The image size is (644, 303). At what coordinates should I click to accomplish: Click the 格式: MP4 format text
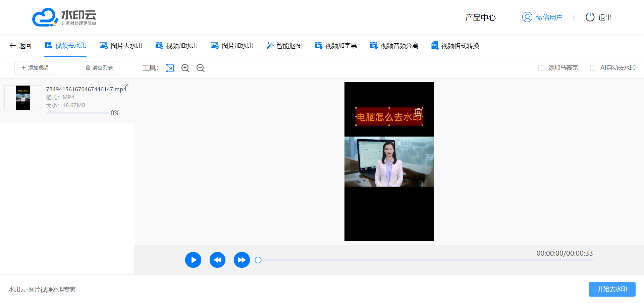60,97
